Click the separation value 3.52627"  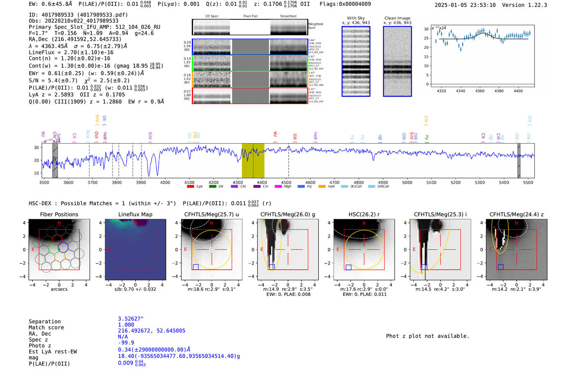tap(131, 319)
